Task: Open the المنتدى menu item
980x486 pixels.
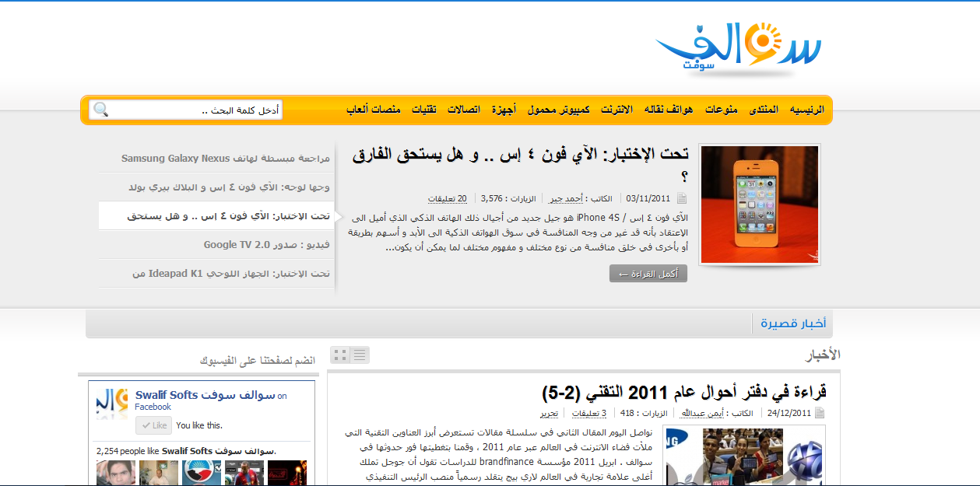Action: coord(763,110)
